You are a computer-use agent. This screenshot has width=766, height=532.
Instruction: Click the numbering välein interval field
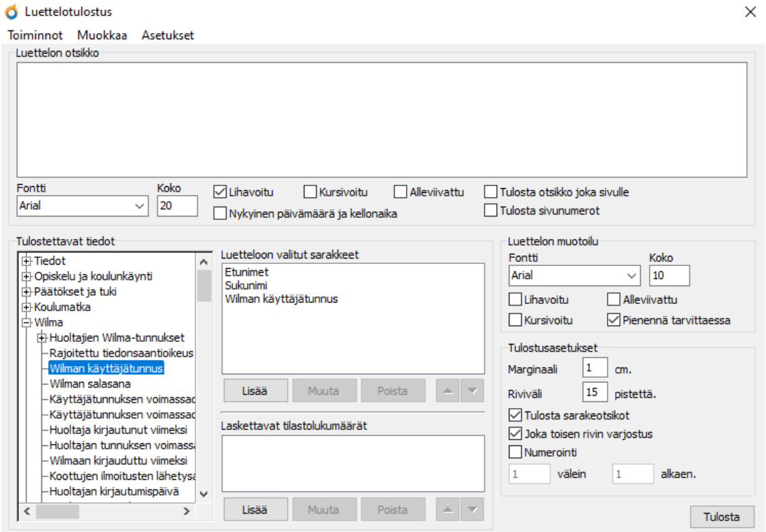click(x=530, y=474)
